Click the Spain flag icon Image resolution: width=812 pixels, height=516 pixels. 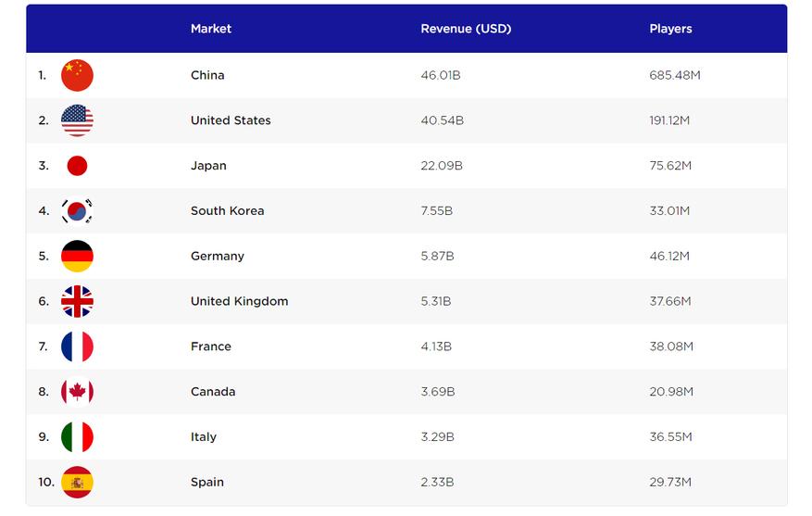point(77,482)
